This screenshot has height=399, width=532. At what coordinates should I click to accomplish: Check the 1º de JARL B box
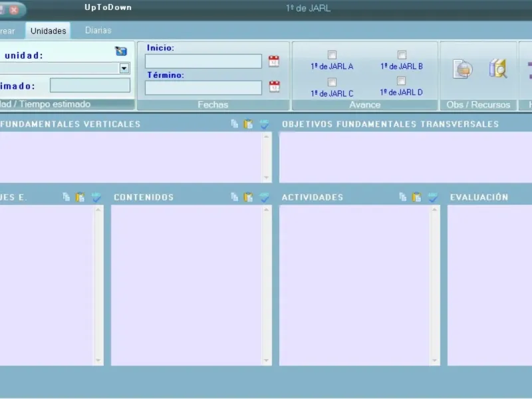(402, 55)
